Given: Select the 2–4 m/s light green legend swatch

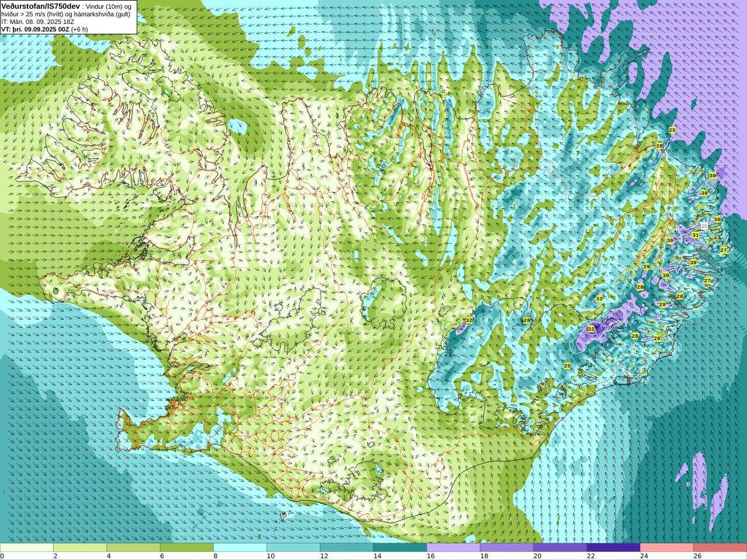Looking at the screenshot, I should pyautogui.click(x=80, y=548).
